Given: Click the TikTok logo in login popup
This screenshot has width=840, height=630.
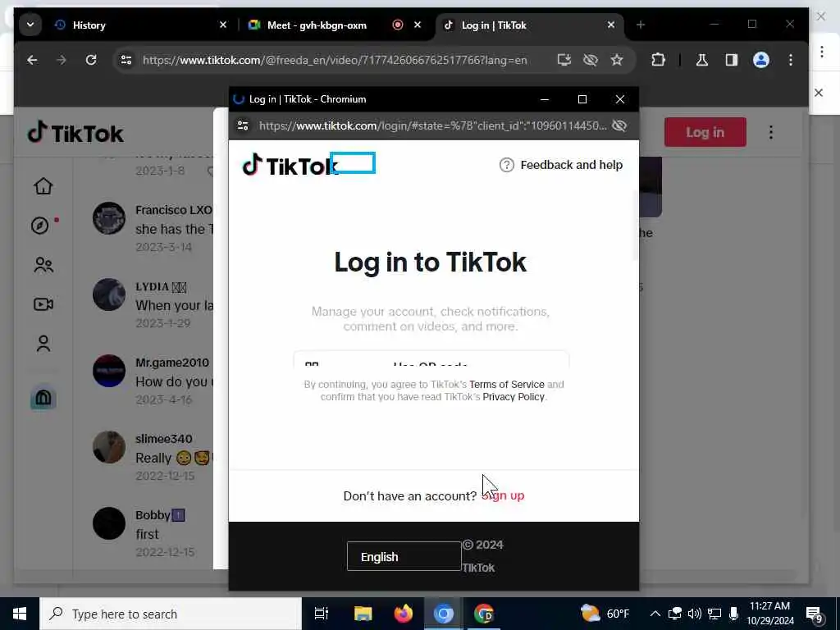Looking at the screenshot, I should [290, 165].
